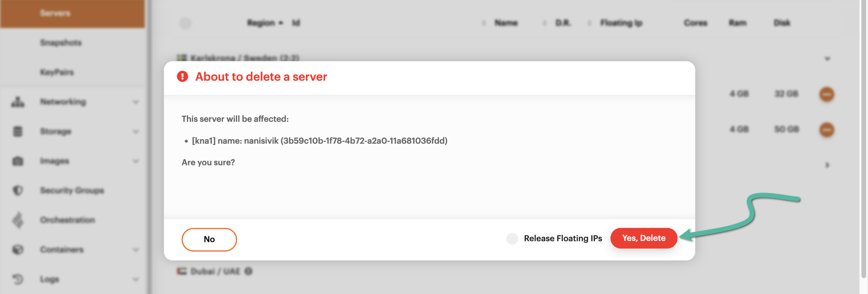Enable the Release Floating IPs option
The image size is (868, 294).
[512, 239]
